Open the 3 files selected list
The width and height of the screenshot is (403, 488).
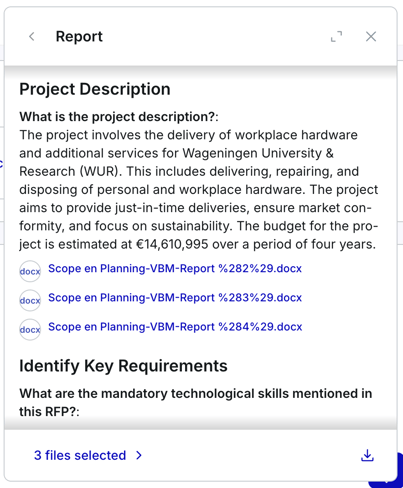point(80,455)
